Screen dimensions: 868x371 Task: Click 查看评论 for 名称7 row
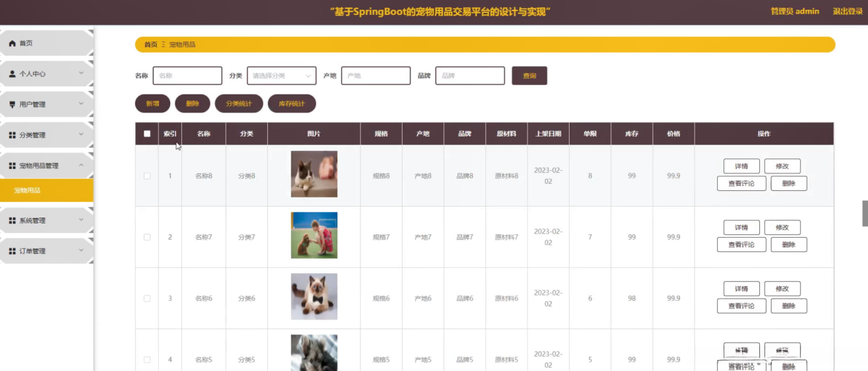pyautogui.click(x=742, y=245)
